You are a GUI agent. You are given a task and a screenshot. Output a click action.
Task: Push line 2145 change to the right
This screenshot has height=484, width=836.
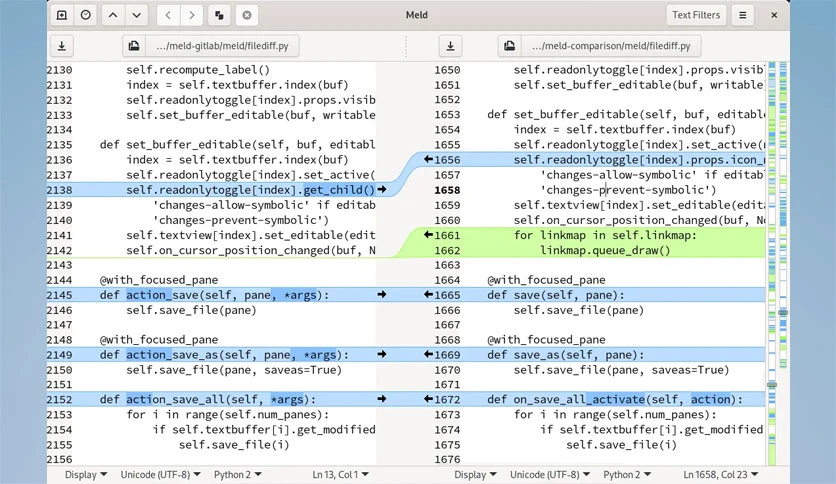coord(382,295)
